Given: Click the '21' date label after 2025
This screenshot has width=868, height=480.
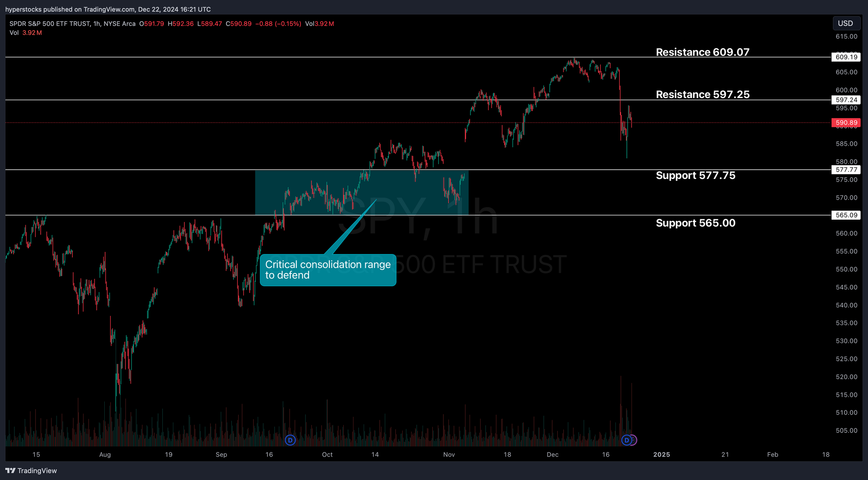Looking at the screenshot, I should [725, 455].
